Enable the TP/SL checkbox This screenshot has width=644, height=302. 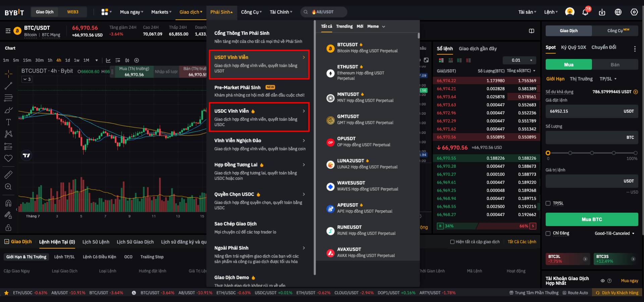(548, 203)
